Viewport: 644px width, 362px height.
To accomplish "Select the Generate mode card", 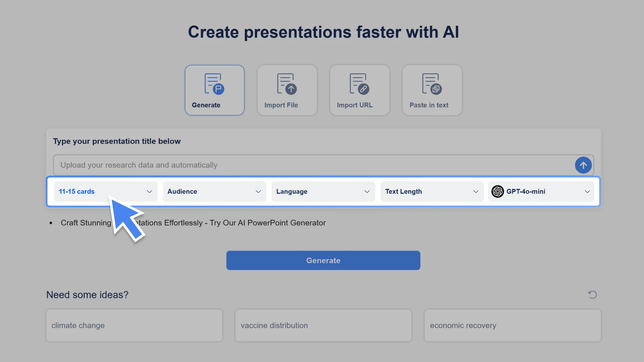I will tap(215, 90).
